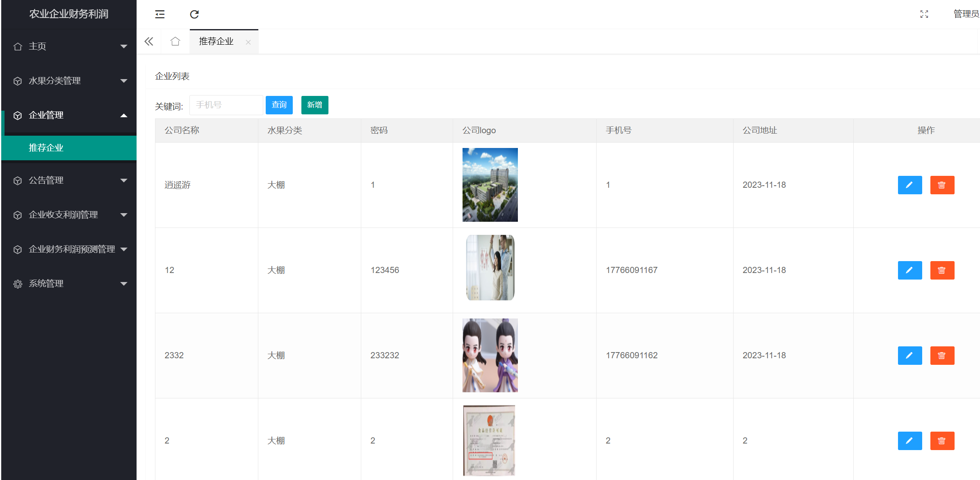Image resolution: width=980 pixels, height=480 pixels.
Task: Delete the row with password 233232
Action: pyautogui.click(x=942, y=355)
